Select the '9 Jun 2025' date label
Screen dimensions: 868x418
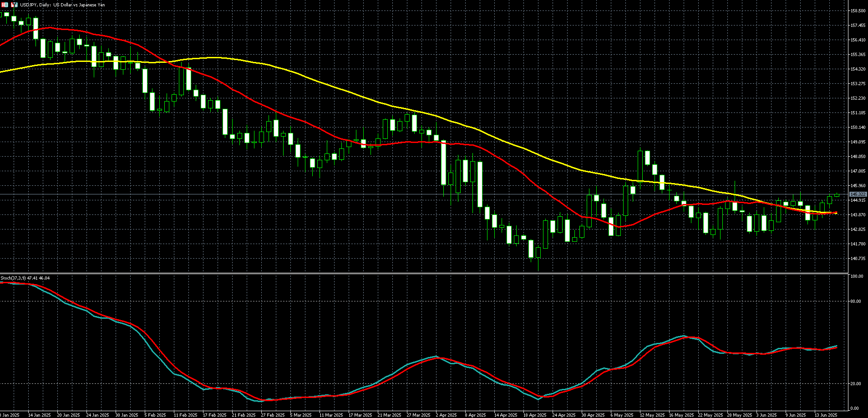pos(796,415)
